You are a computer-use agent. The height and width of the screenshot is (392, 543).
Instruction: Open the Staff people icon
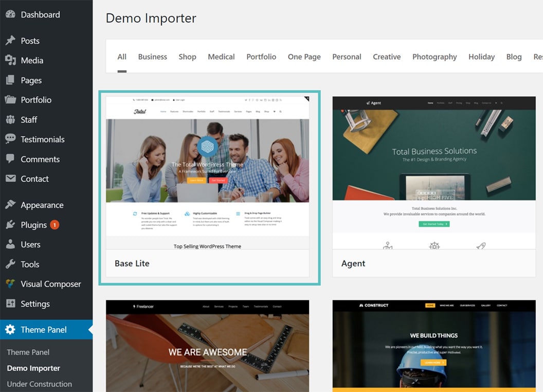coord(11,119)
